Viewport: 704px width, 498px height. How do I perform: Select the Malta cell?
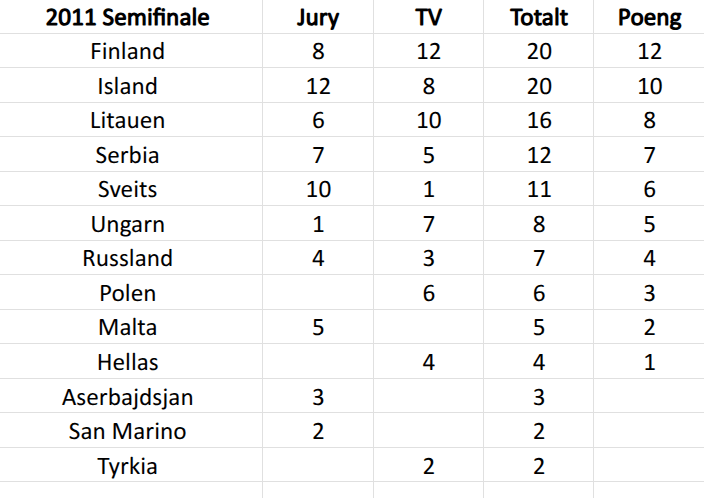tap(127, 327)
